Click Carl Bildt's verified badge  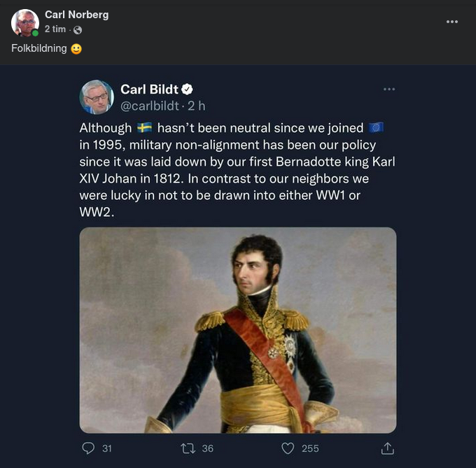(188, 90)
